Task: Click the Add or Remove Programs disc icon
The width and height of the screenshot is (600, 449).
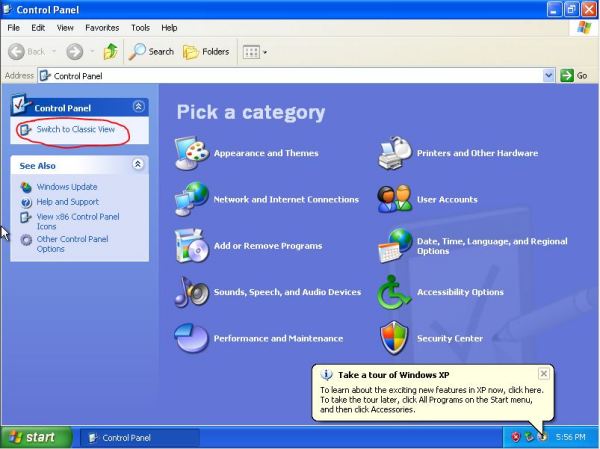Action: pos(192,246)
